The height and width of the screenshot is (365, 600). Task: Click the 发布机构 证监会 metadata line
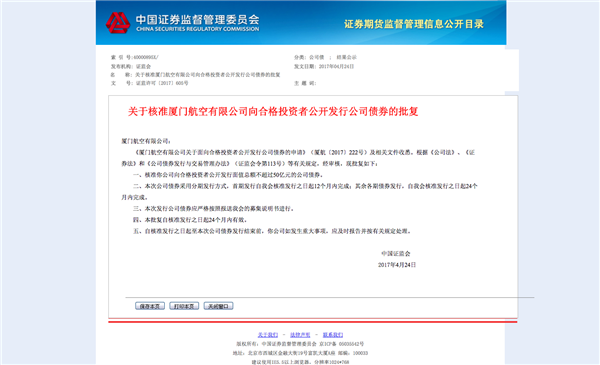(x=131, y=66)
